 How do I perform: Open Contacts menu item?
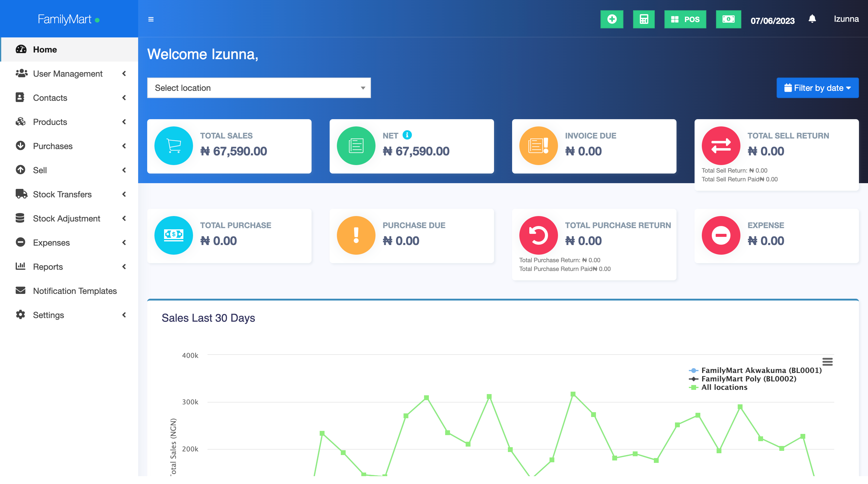click(x=69, y=98)
